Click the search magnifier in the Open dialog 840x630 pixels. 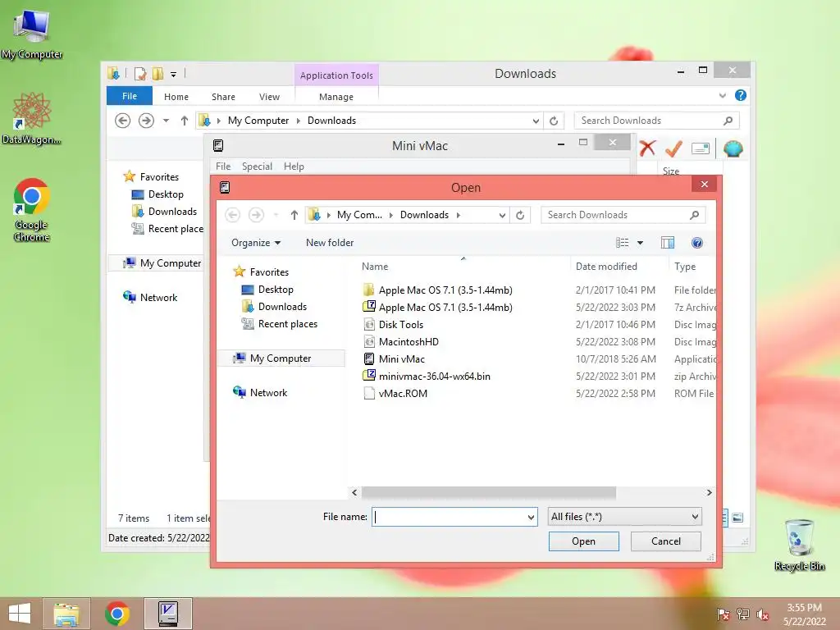coord(694,215)
